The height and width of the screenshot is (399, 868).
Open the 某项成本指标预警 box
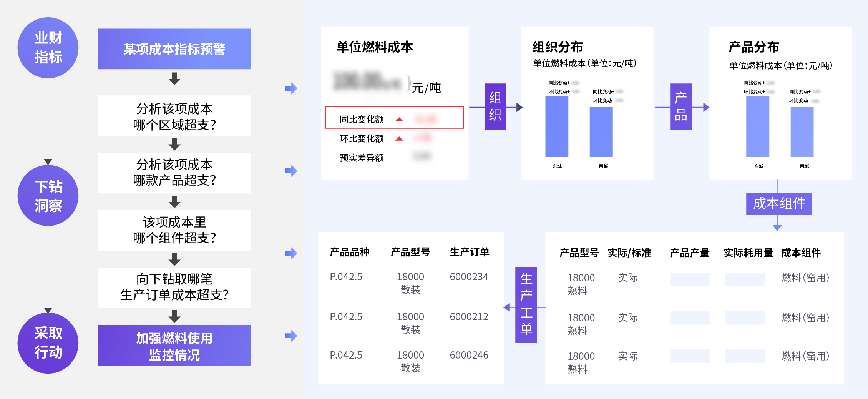174,49
